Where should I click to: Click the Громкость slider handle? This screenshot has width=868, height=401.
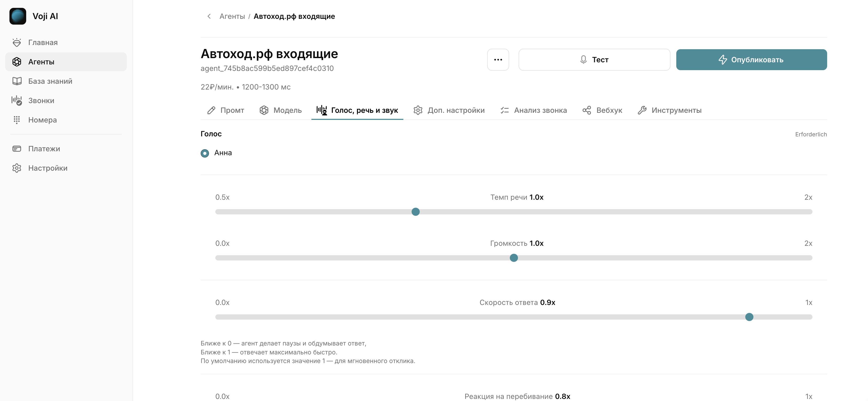(514, 258)
